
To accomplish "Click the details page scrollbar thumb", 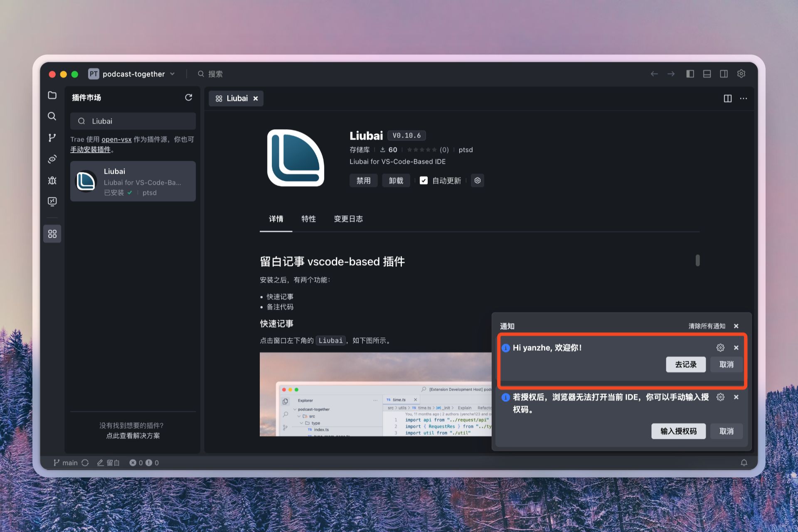I will [x=697, y=261].
